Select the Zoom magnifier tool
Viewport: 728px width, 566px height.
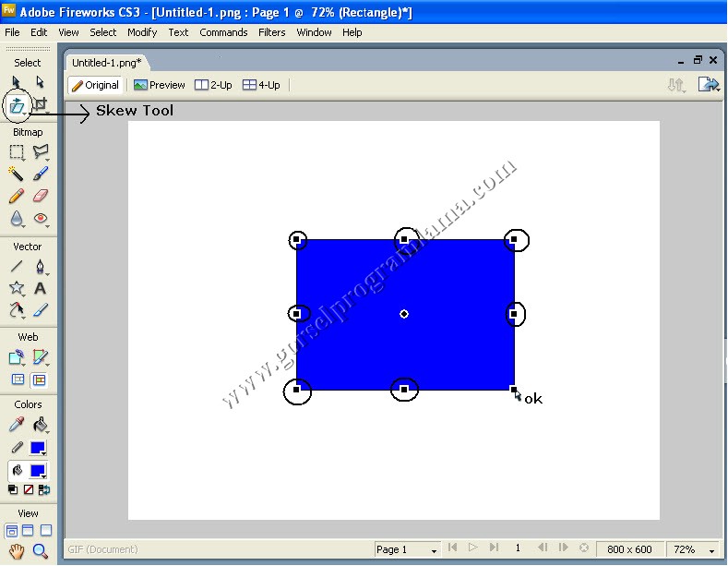(x=40, y=552)
